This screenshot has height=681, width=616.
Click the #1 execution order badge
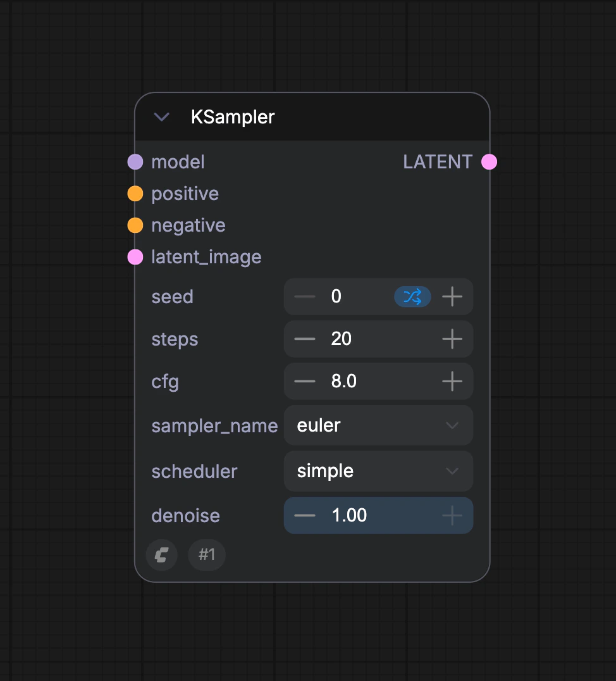click(206, 554)
